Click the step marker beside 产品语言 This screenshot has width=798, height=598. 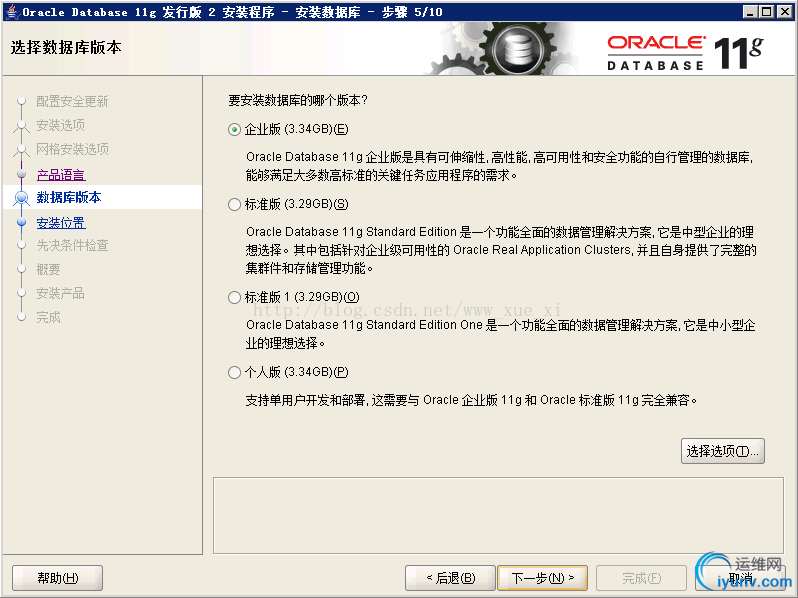coord(21,174)
